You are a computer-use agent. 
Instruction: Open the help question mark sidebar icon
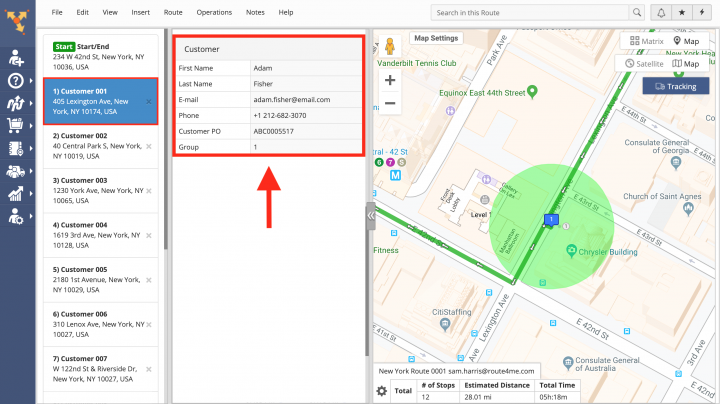click(16, 81)
